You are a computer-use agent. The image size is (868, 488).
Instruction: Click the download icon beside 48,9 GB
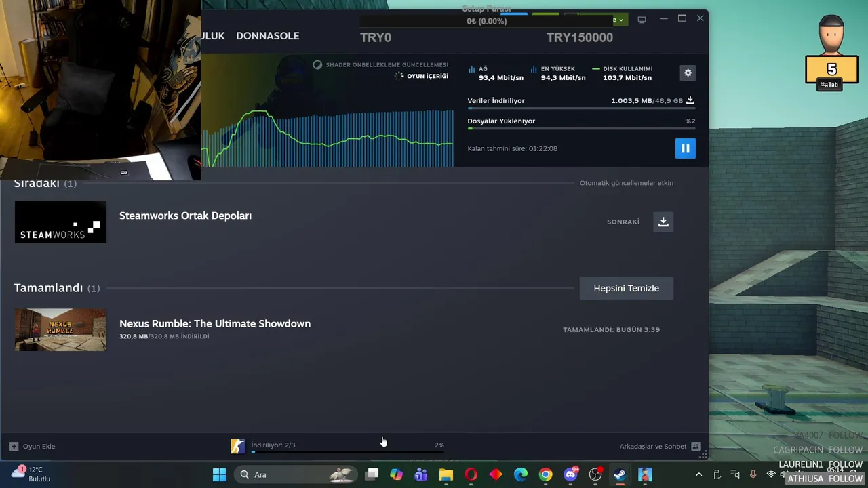coord(690,100)
